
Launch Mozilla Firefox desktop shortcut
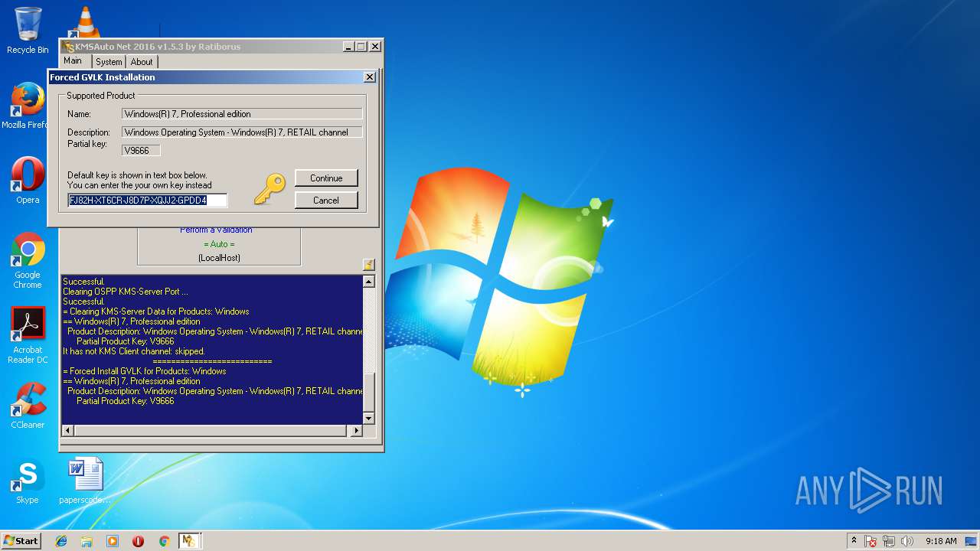coord(28,106)
